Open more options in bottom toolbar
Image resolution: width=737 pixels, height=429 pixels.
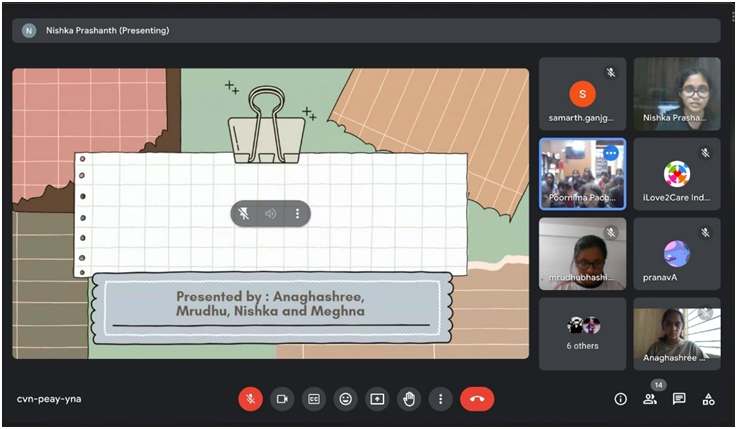441,399
